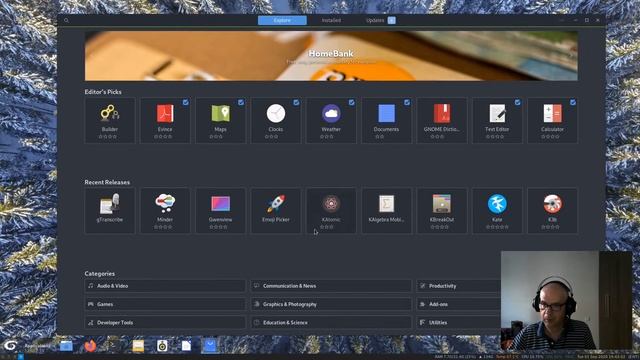
Task: Open the KAlgebra Mobile app tile
Action: 386,211
